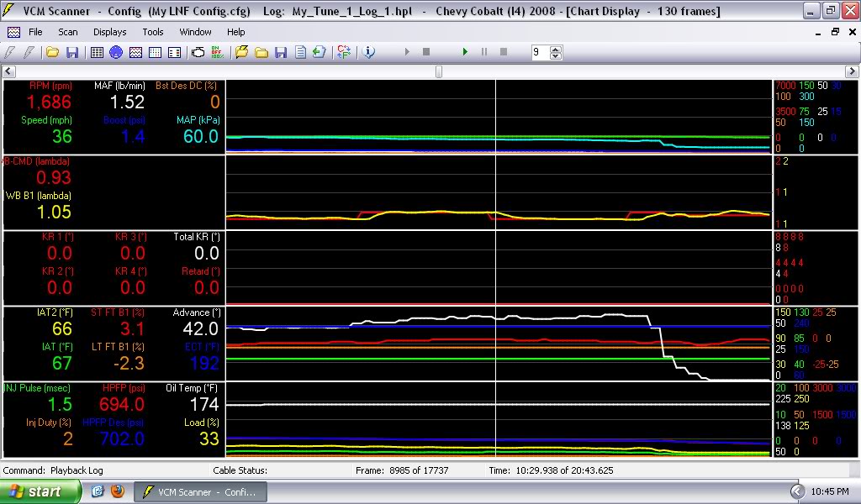Open the Tools menu
The image size is (861, 504).
coord(151,32)
